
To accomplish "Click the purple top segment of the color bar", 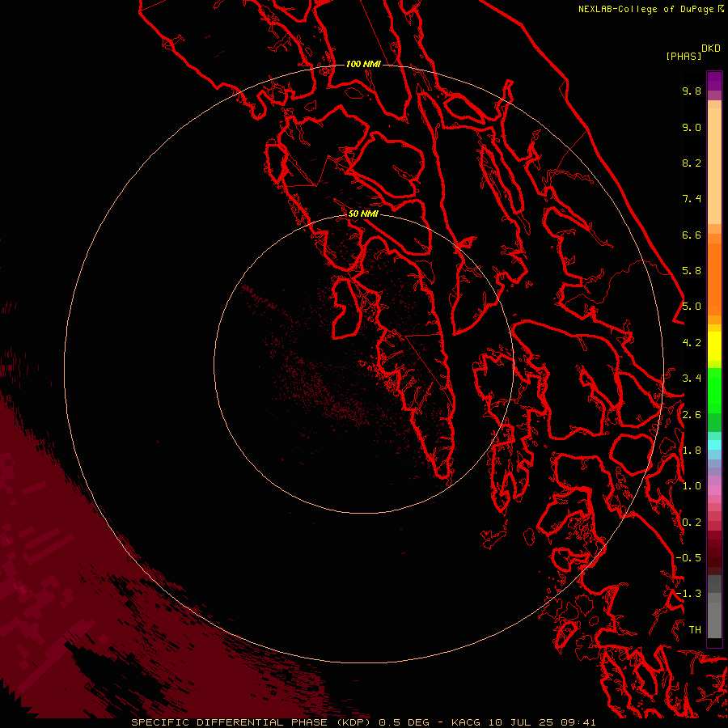I will click(x=714, y=81).
